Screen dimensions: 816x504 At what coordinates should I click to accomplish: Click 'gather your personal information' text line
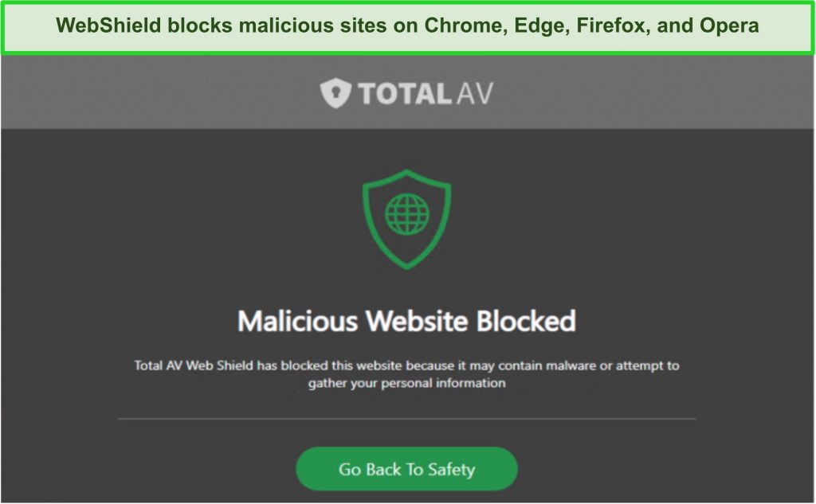(x=407, y=383)
